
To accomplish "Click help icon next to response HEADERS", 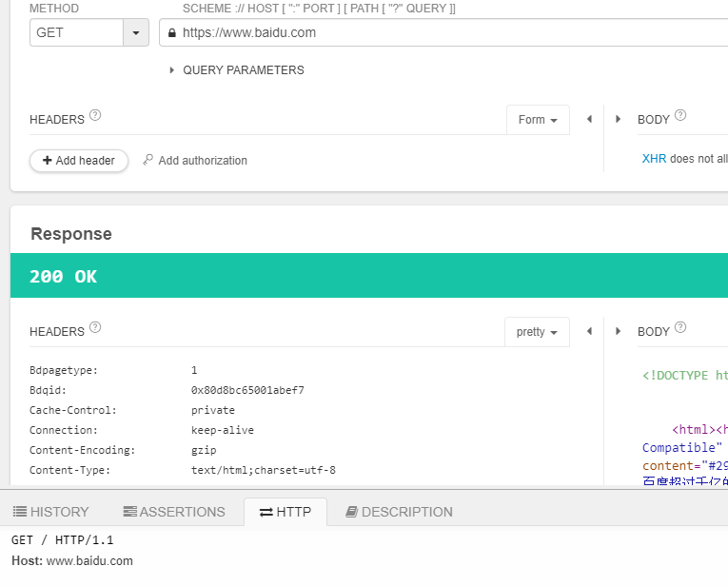I will click(95, 328).
